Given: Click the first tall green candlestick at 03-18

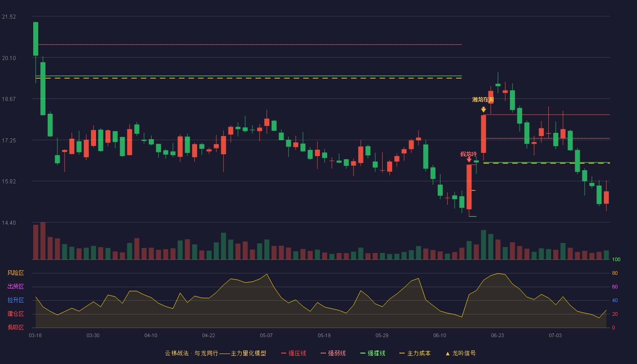Looking at the screenshot, I should [35, 39].
